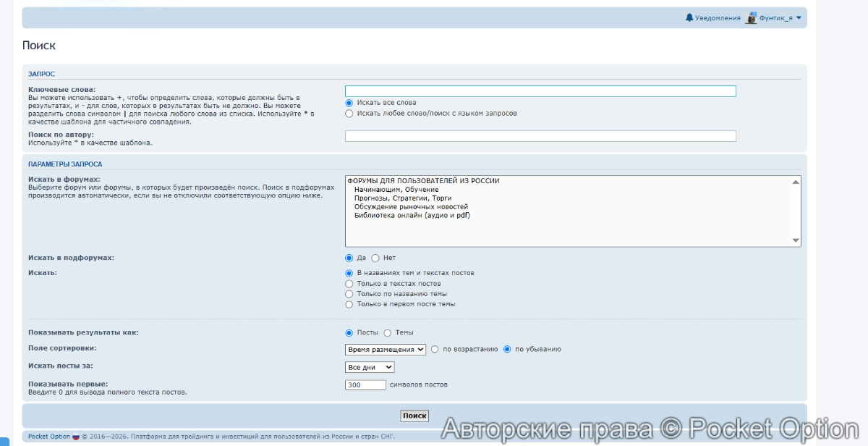Click the Russian flag icon in footer
Image resolution: width=868 pixels, height=446 pixels.
tap(76, 437)
